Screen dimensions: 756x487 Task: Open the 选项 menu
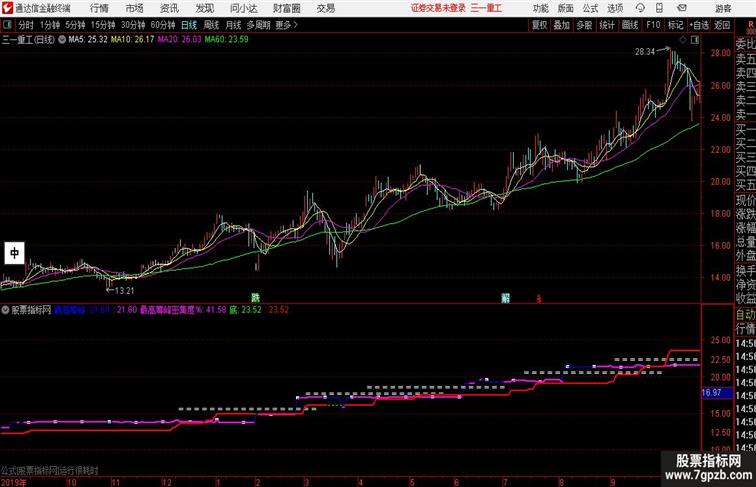(x=615, y=8)
